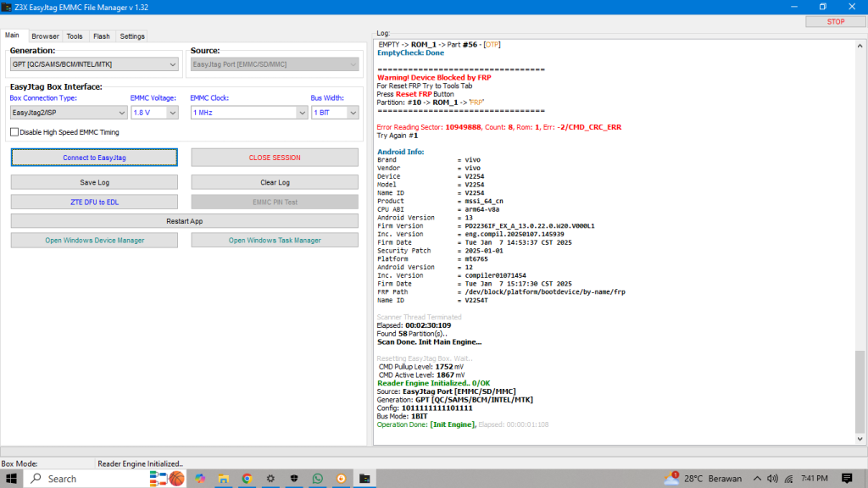Image resolution: width=868 pixels, height=488 pixels.
Task: Click the log scrollbar down arrow
Action: 860,439
